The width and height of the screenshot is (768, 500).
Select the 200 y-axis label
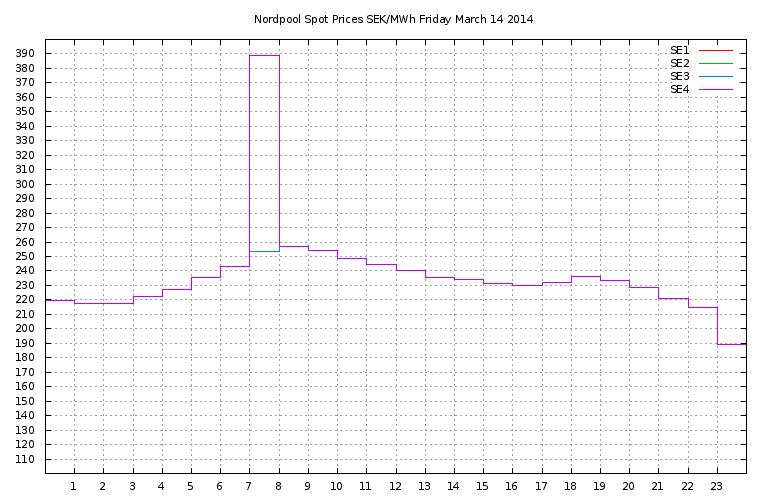coord(25,329)
